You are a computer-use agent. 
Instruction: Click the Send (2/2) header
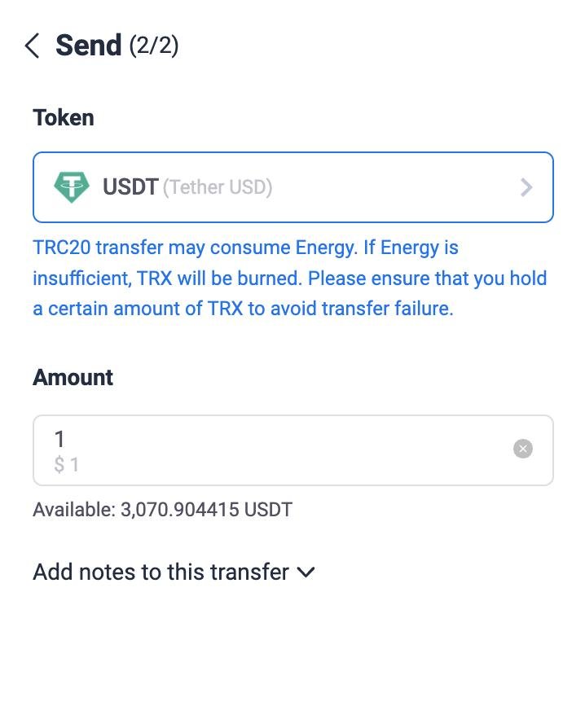pos(114,46)
